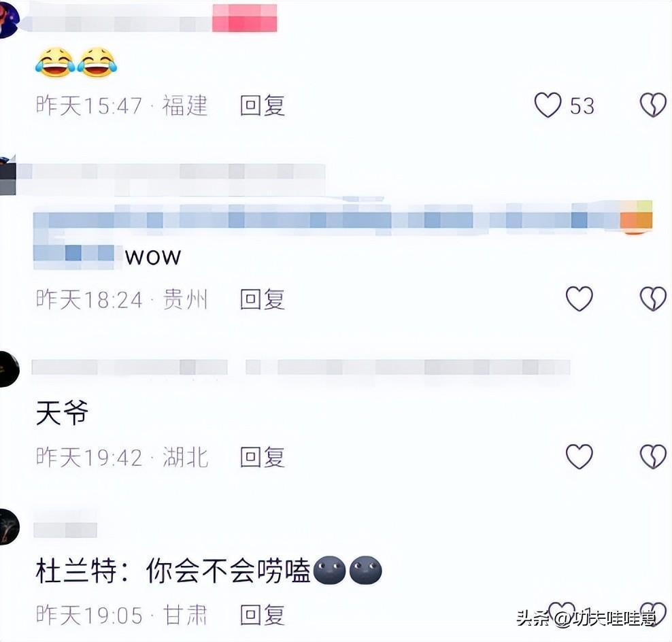Reply to the 15:47 Fujian comment
This screenshot has width=672, height=642.
[263, 105]
